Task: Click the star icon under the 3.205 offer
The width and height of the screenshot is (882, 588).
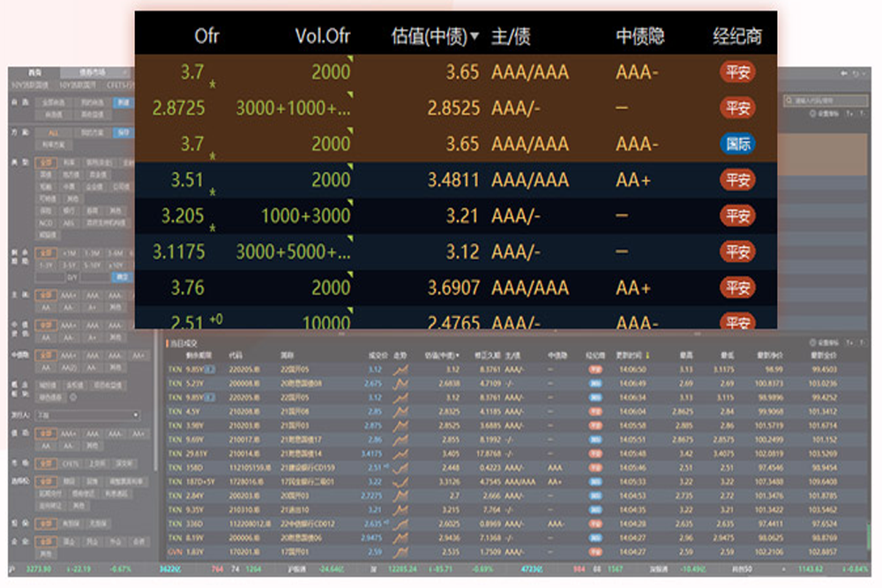Action: click(211, 227)
